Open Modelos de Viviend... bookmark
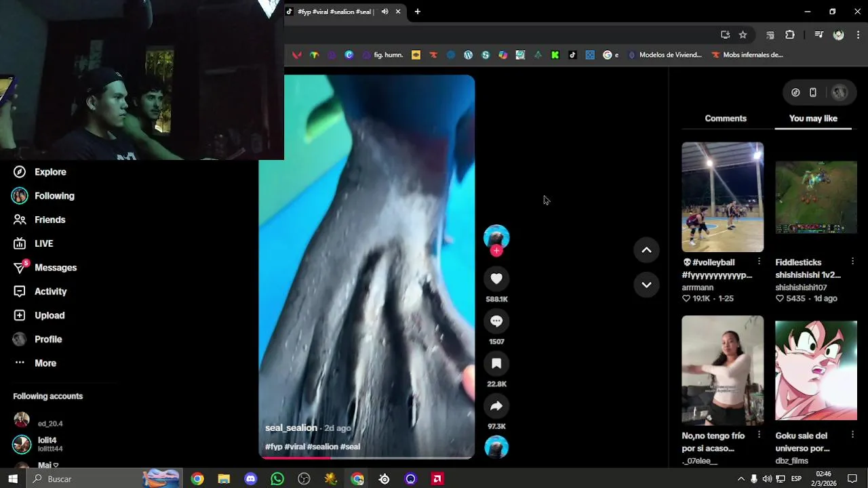This screenshot has height=488, width=868. tap(665, 55)
